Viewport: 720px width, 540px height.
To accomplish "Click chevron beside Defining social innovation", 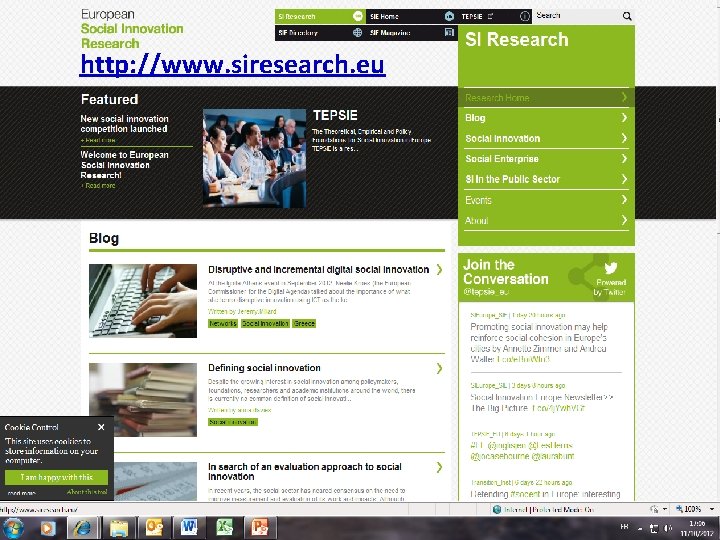I will click(x=439, y=368).
